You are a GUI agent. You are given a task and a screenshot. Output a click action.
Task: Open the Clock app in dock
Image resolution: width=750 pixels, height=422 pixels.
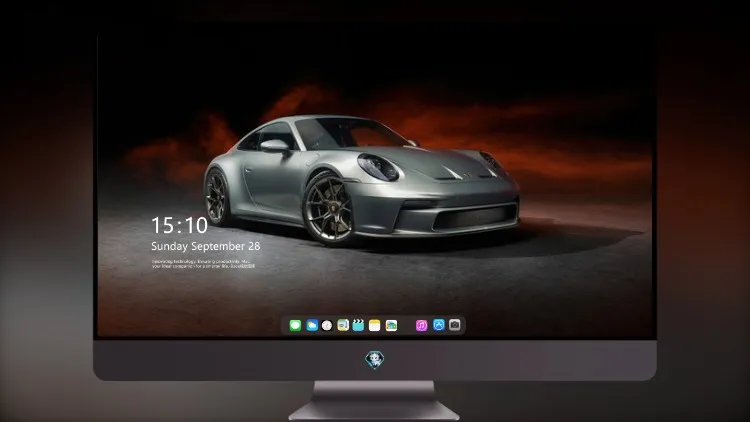point(327,325)
